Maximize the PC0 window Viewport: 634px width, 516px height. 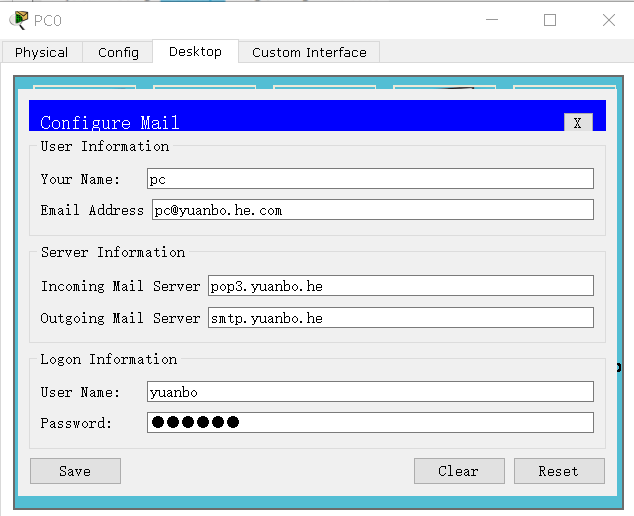(x=550, y=20)
